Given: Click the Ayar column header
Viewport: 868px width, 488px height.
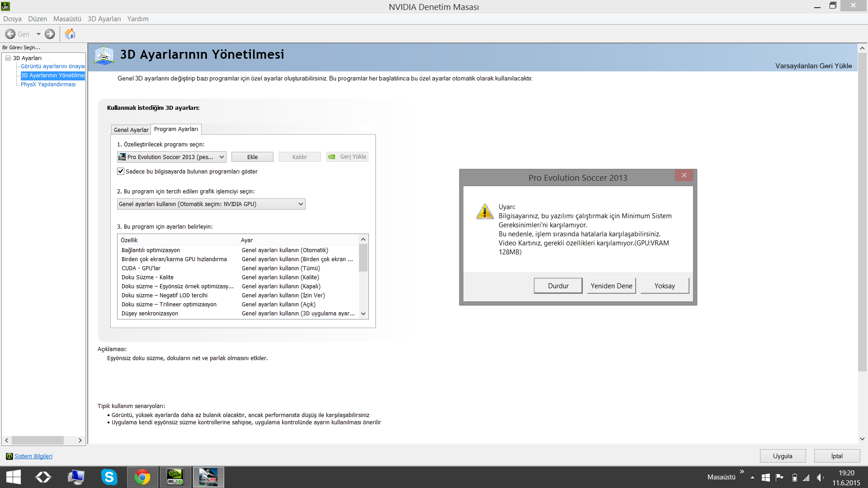Looking at the screenshot, I should [x=298, y=240].
